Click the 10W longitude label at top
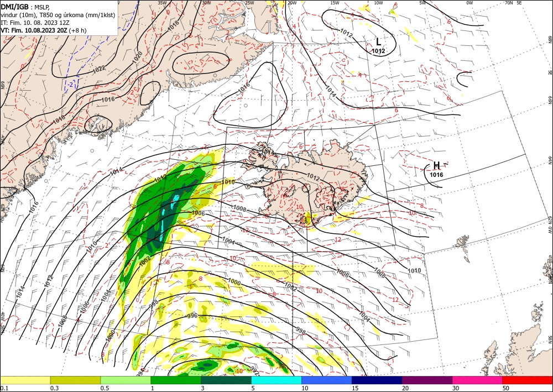Image resolution: width=553 pixels, height=392 pixels. [378, 3]
